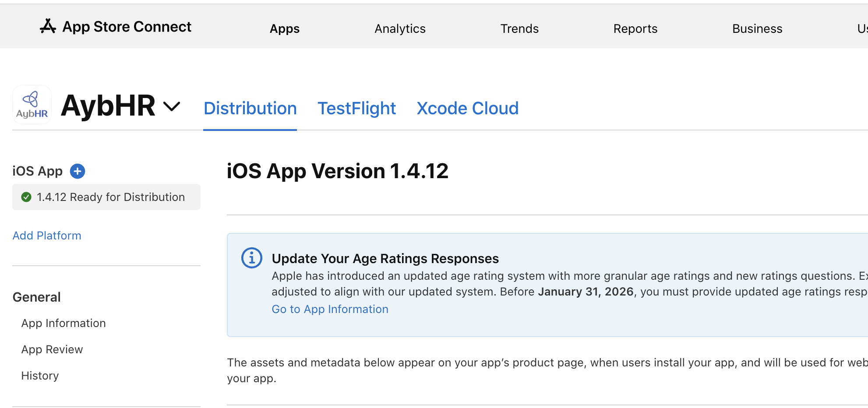Expand the AybHR app switcher chevron
This screenshot has height=408, width=868.
172,106
